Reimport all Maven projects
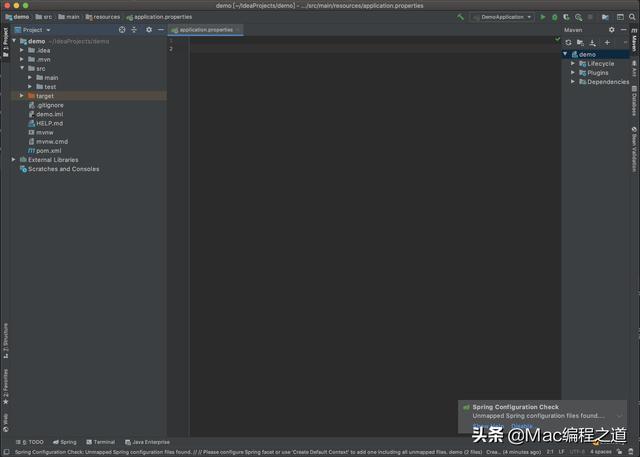Image resolution: width=640 pixels, height=457 pixels. 568,42
